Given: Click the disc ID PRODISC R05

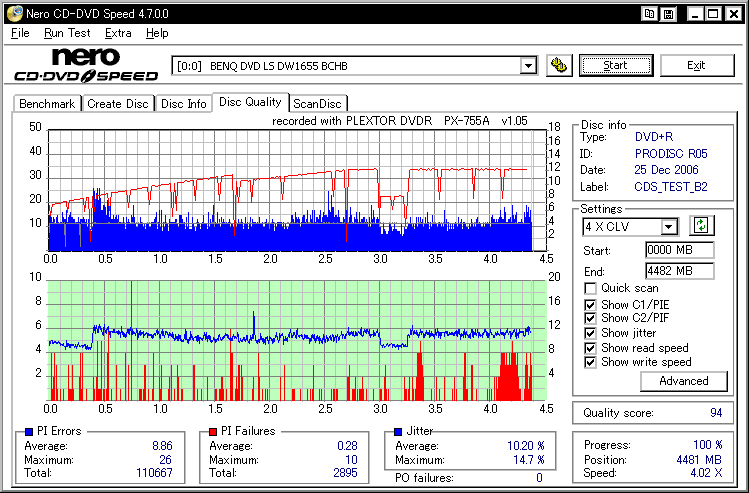Looking at the screenshot, I should [x=671, y=154].
